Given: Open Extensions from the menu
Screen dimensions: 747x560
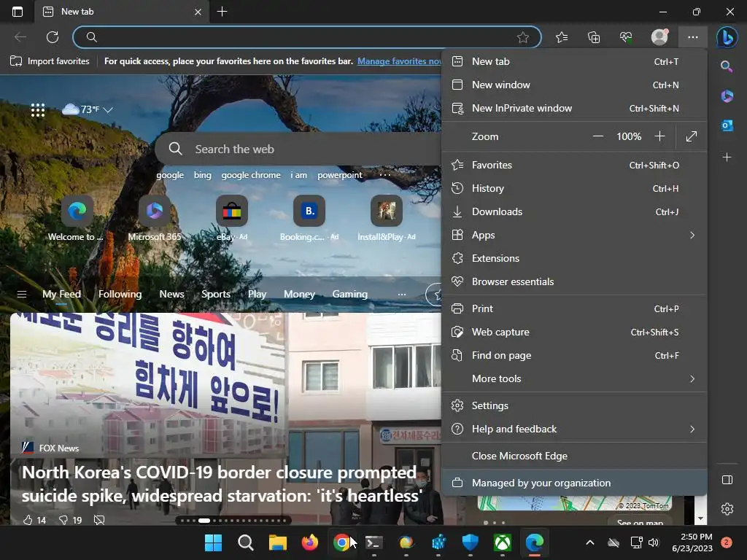Looking at the screenshot, I should pyautogui.click(x=574, y=259).
